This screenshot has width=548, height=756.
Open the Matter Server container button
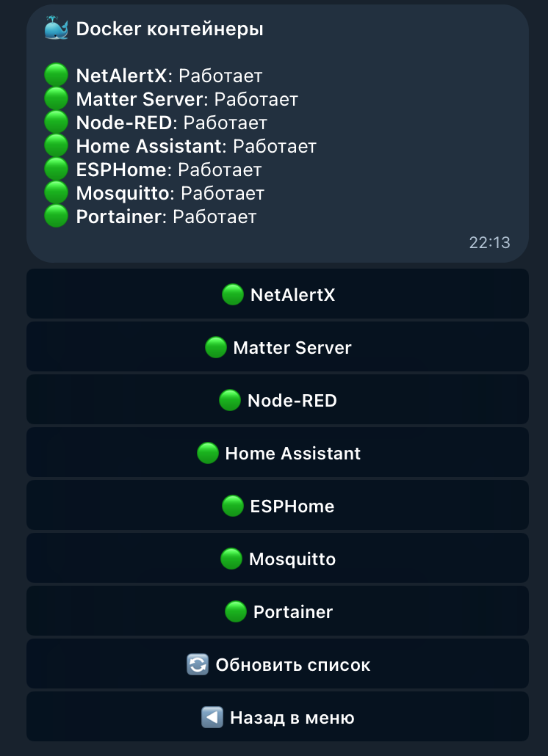click(x=278, y=346)
